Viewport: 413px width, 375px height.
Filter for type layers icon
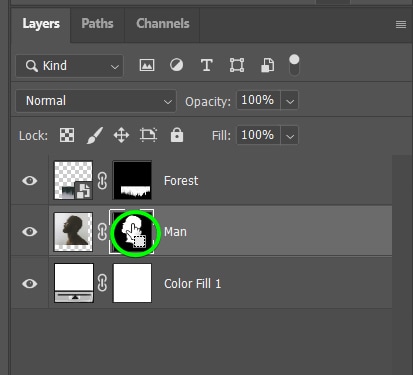coord(206,65)
